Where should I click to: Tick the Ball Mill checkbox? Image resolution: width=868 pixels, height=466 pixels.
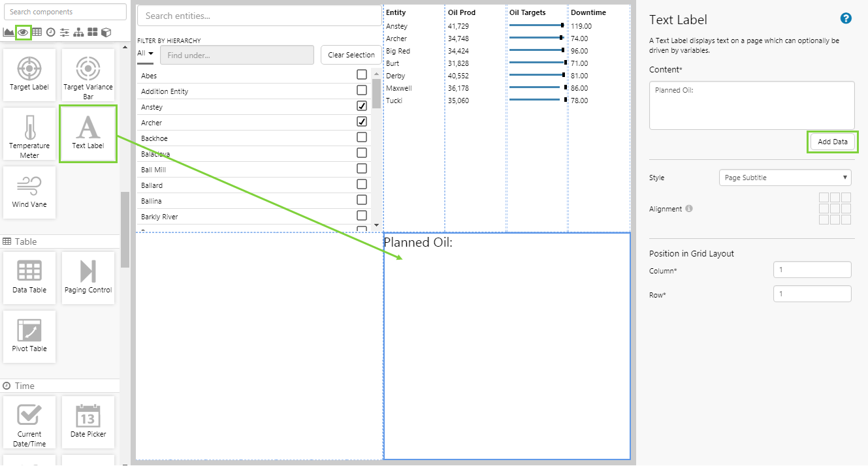point(362,168)
